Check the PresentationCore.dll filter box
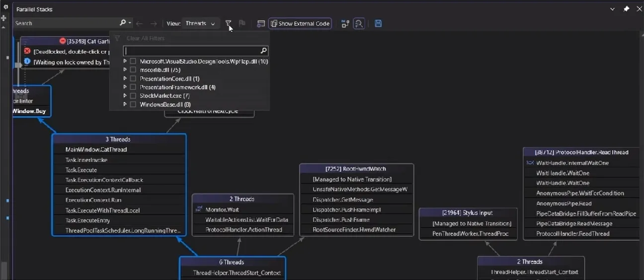This screenshot has height=280, width=644. pyautogui.click(x=133, y=78)
